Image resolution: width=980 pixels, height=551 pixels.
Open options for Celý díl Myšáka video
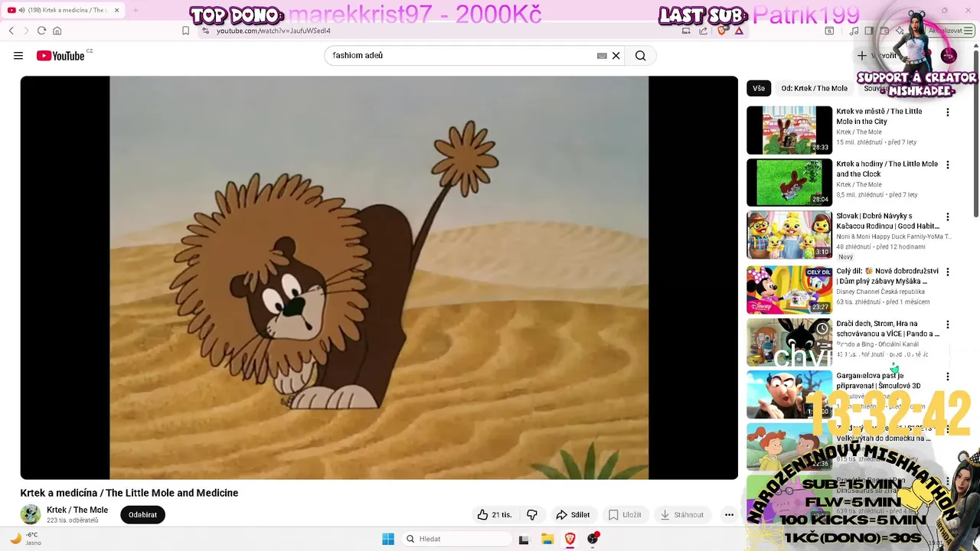pyautogui.click(x=948, y=272)
